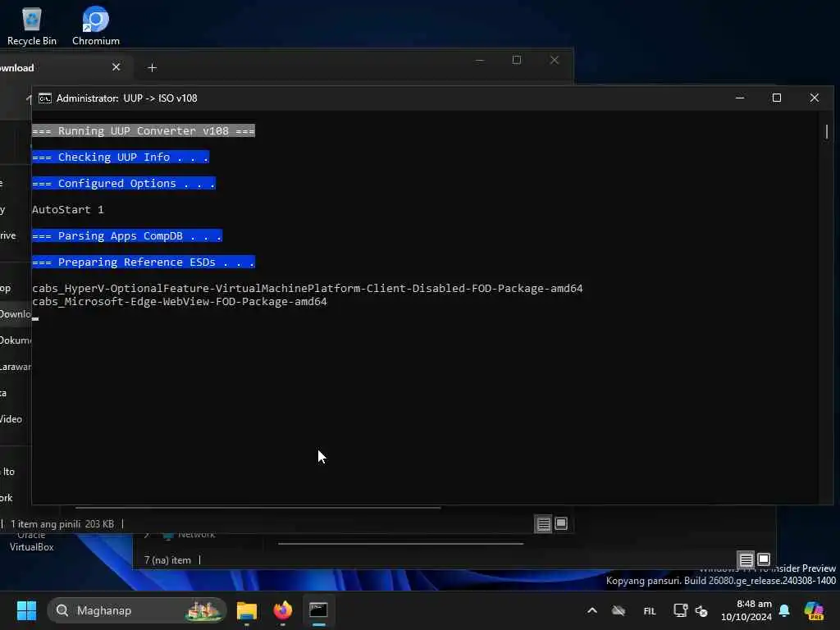This screenshot has width=840, height=630.
Task: Open Firefox from the taskbar
Action: click(x=283, y=610)
